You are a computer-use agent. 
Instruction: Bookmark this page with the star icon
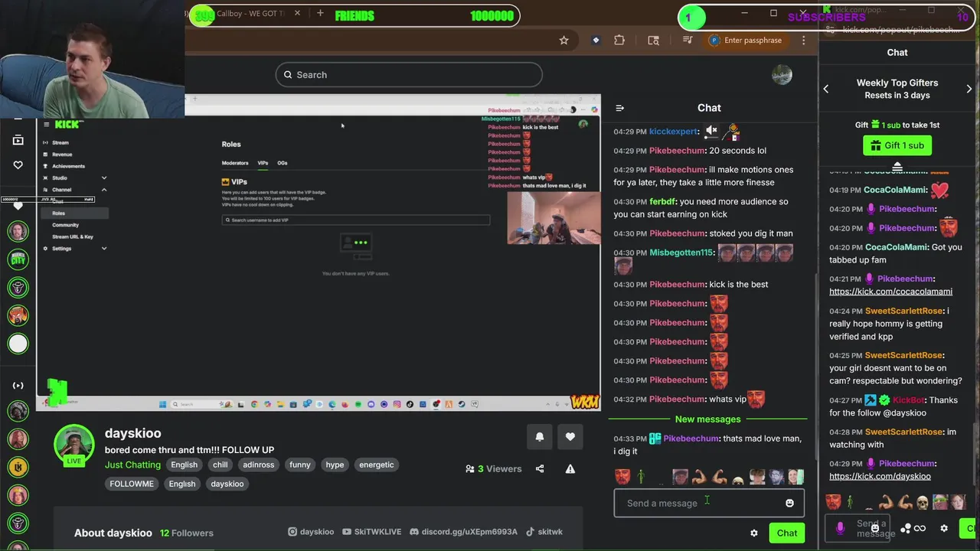[x=564, y=41]
